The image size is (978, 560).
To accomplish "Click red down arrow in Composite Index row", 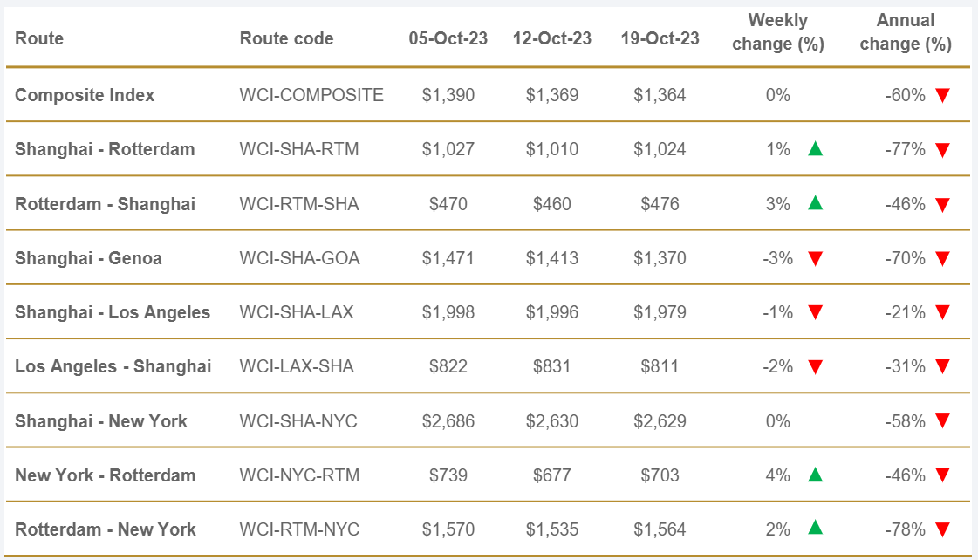I will point(941,95).
